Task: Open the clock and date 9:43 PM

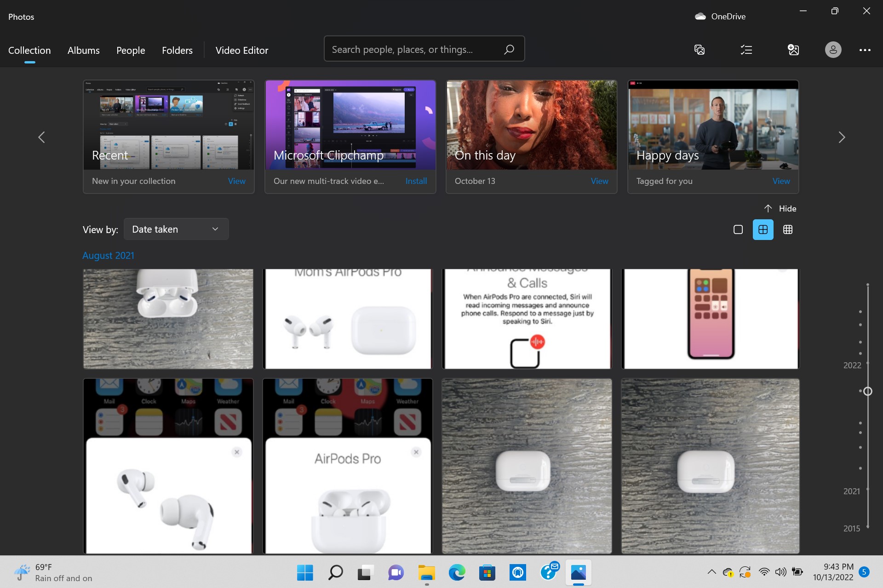Action: 833,572
